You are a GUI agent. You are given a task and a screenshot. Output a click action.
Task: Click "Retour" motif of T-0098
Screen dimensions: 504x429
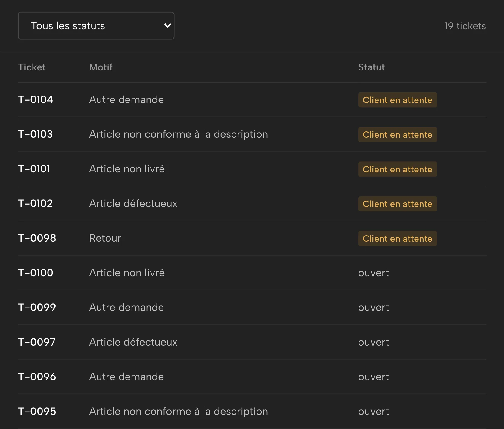105,238
